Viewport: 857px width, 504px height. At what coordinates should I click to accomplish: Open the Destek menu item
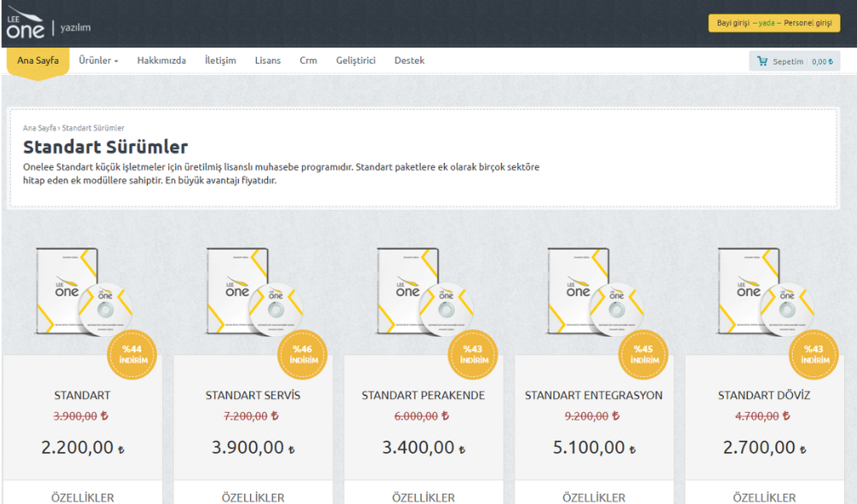point(410,61)
